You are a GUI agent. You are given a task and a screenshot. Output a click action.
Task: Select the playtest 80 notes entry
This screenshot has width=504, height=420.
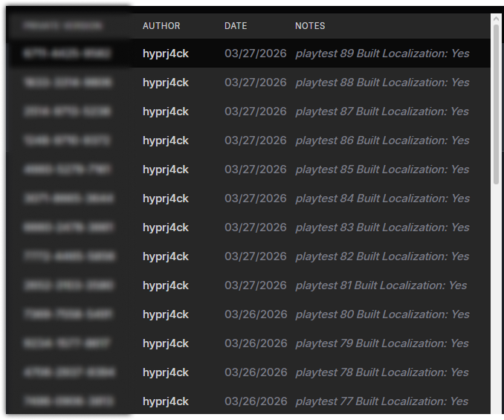(383, 314)
